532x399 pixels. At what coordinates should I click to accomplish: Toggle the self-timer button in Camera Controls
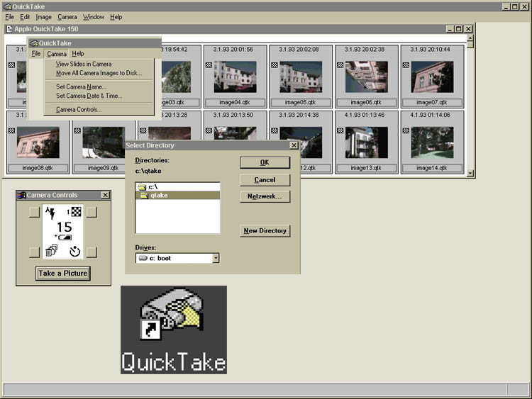92,252
